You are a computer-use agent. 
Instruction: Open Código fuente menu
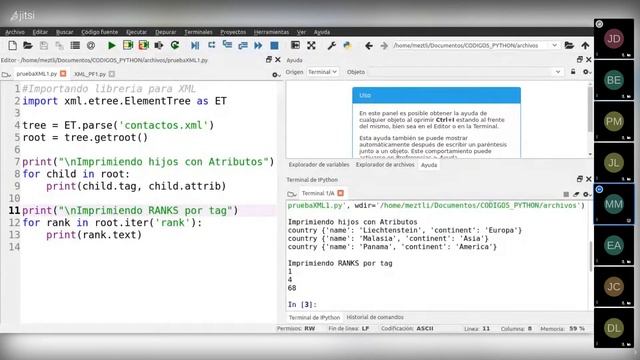[x=100, y=32]
